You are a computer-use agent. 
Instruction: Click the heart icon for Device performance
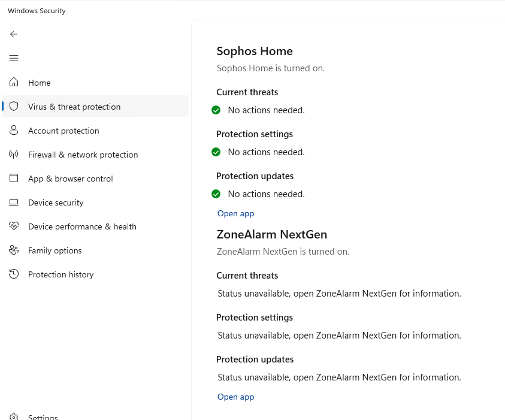tap(14, 226)
